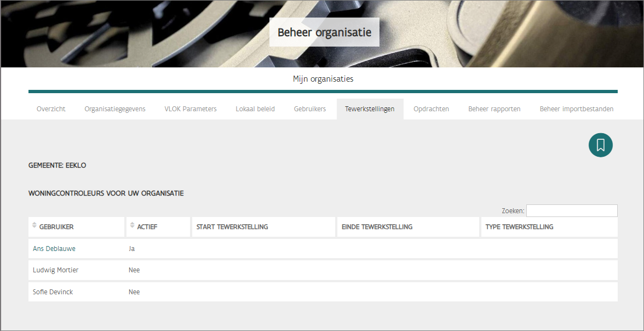The image size is (644, 331).
Task: Switch to Beheer rapporten tab
Action: 494,109
